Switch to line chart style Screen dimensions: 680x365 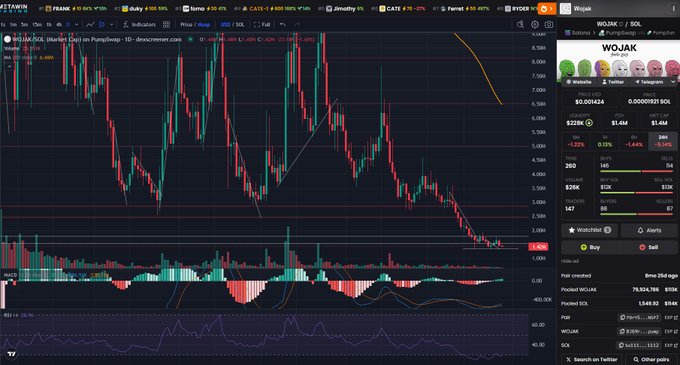90,25
